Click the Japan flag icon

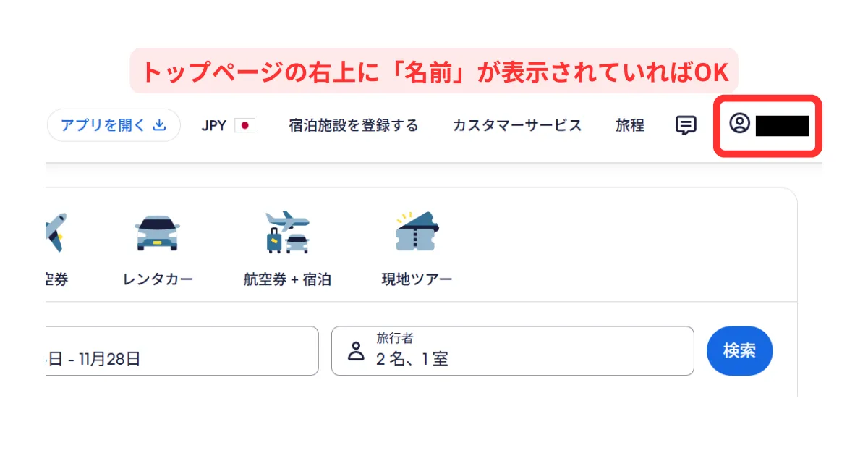[245, 126]
